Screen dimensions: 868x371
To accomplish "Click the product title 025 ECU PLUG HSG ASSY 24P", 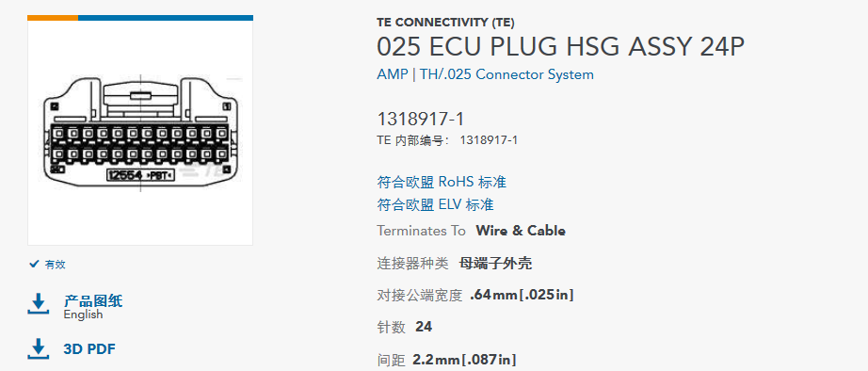I will pos(561,47).
